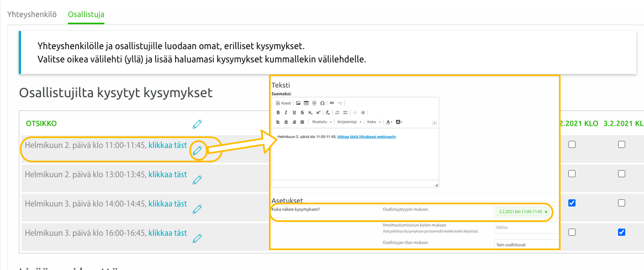644x270 pixels.
Task: Click the editor resize handle corner
Action: point(436,186)
